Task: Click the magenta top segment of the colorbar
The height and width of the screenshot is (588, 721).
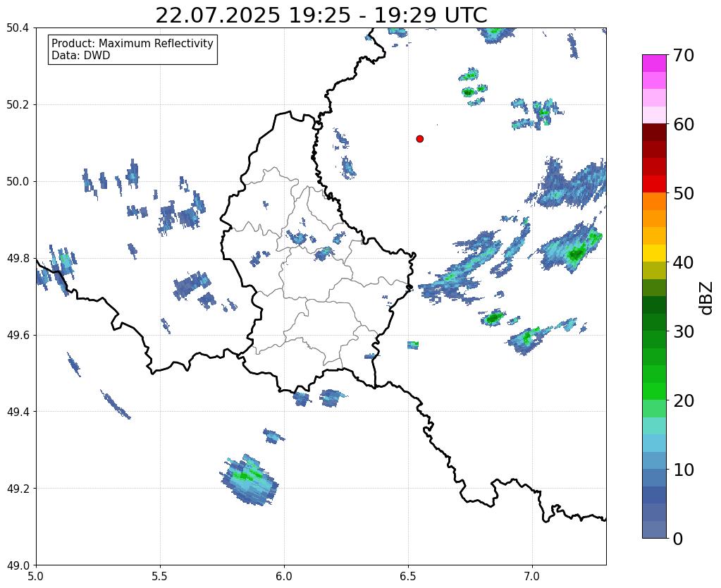Action: [x=654, y=63]
